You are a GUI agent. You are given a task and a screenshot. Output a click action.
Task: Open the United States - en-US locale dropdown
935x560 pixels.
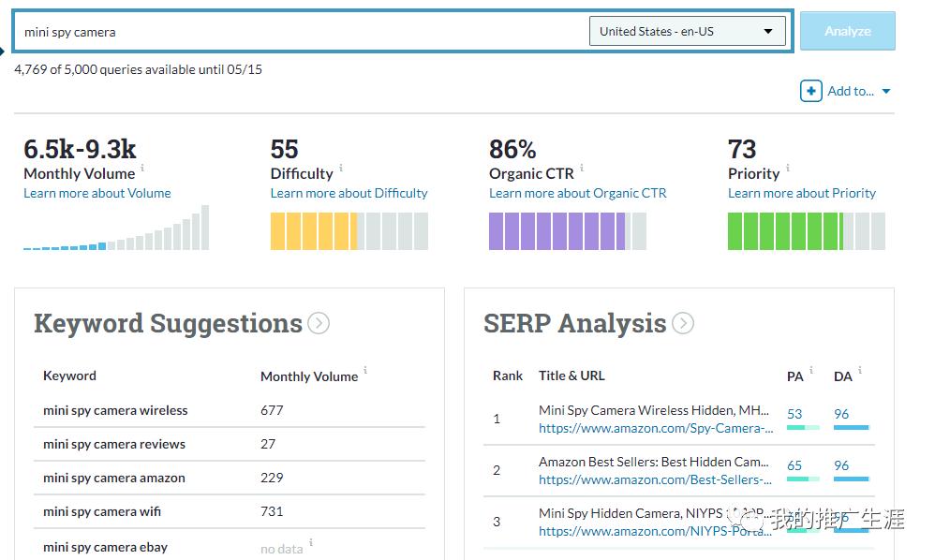pos(687,31)
